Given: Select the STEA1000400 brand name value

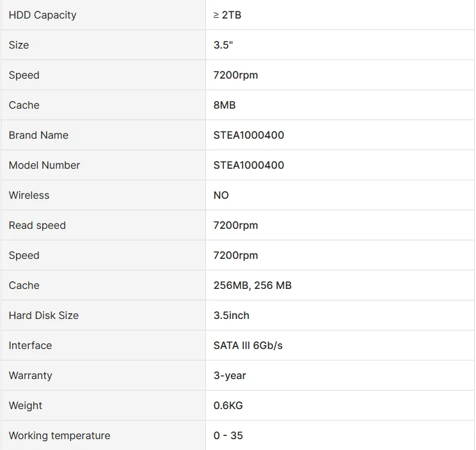Looking at the screenshot, I should (x=248, y=135).
